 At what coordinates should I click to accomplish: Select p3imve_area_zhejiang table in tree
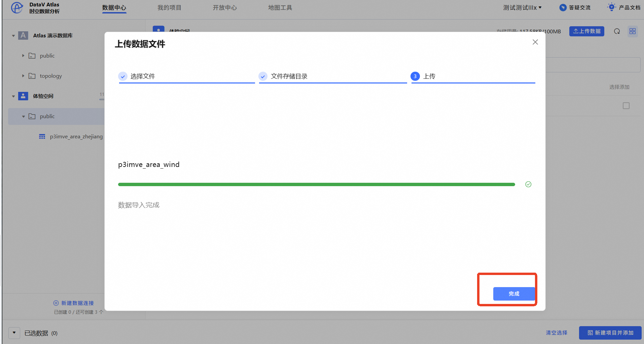coord(76,136)
